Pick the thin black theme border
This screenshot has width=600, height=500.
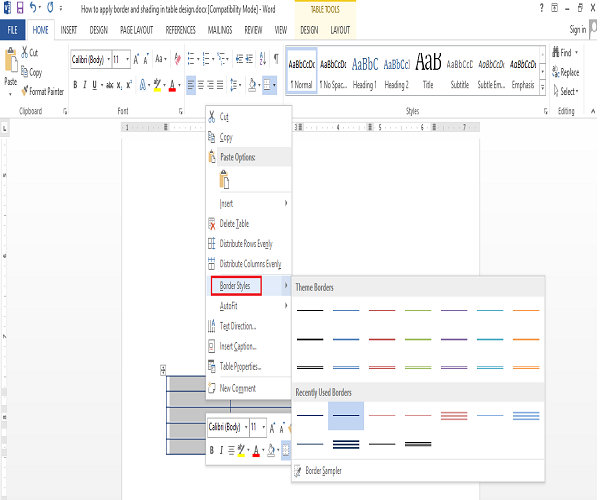coord(310,310)
